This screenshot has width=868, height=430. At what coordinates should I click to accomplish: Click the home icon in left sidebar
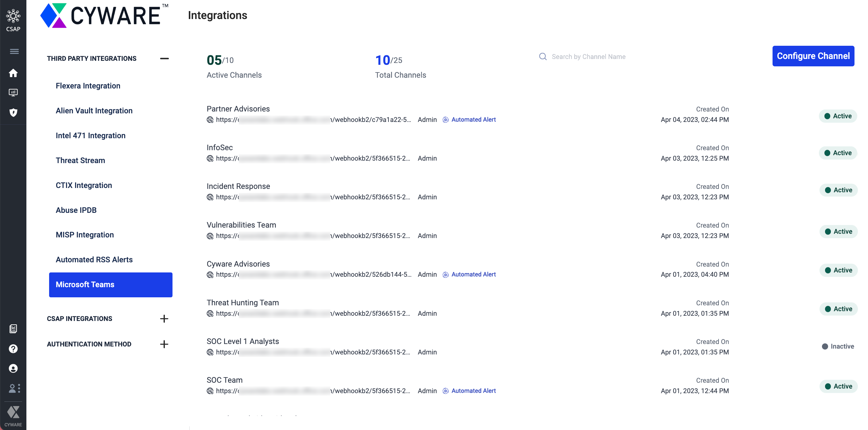tap(13, 73)
